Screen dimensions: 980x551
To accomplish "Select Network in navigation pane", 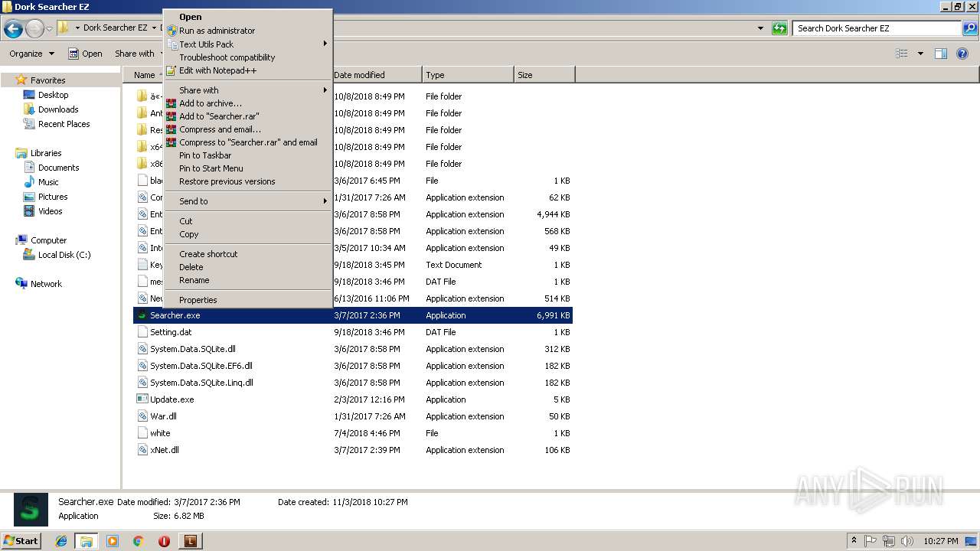I will coord(46,284).
